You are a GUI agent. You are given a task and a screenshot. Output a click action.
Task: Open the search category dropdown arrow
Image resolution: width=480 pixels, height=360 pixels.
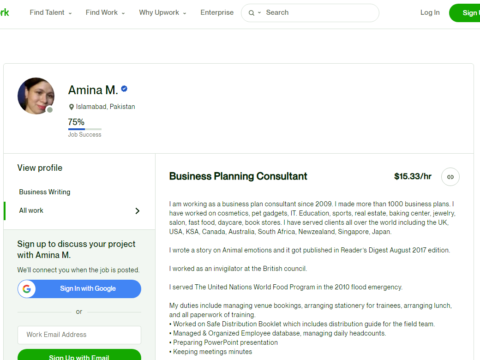(259, 13)
